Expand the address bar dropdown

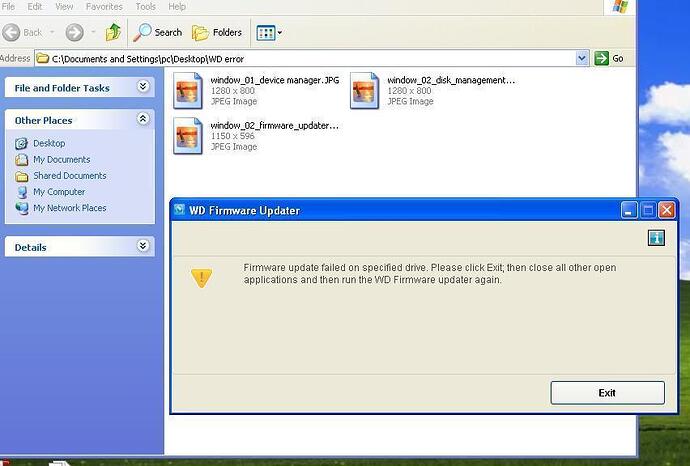pos(582,58)
